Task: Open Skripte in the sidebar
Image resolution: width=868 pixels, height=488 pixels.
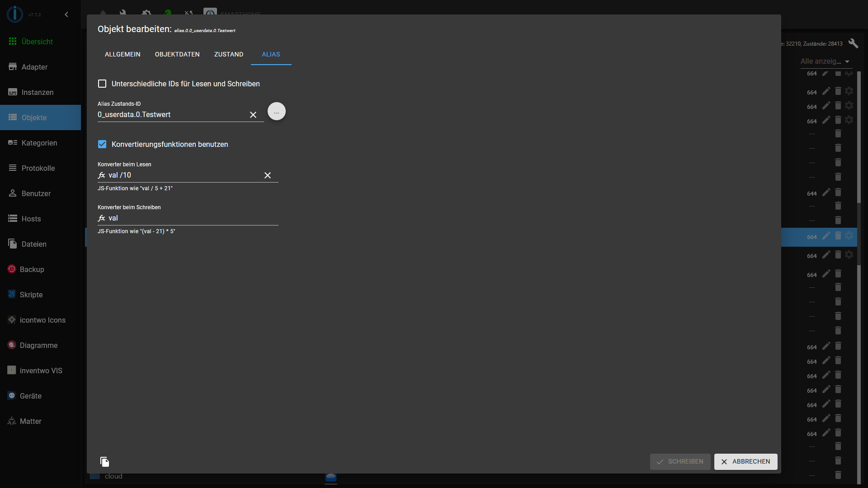Action: pos(31,295)
